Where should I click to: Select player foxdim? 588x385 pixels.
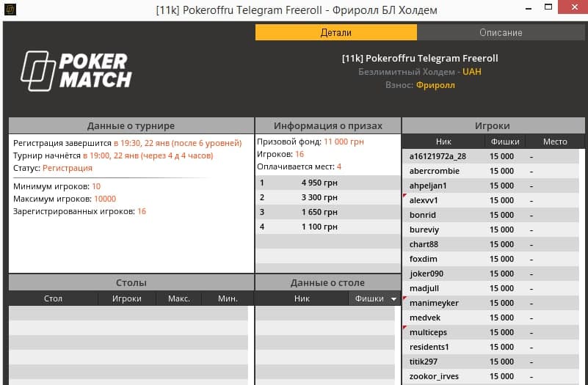[490, 259]
